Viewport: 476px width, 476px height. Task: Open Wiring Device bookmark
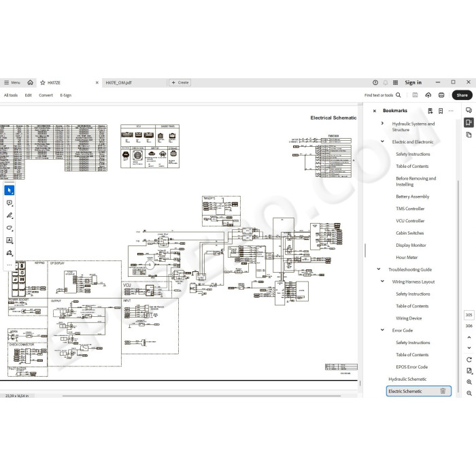409,318
